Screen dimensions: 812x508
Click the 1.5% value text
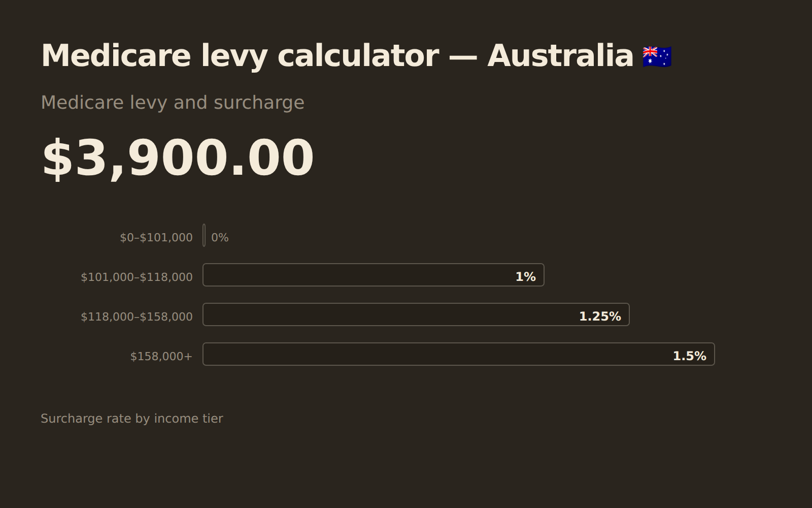click(x=689, y=356)
